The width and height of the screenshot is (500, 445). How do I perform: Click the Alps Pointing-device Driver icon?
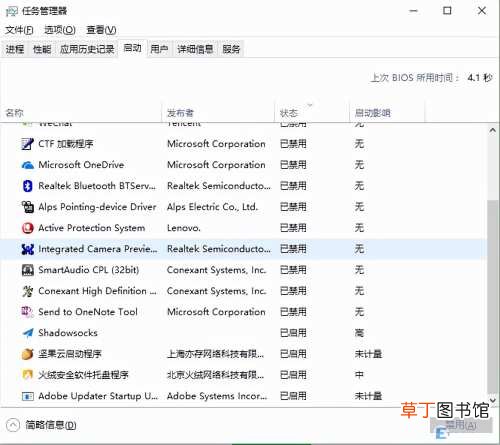[27, 207]
